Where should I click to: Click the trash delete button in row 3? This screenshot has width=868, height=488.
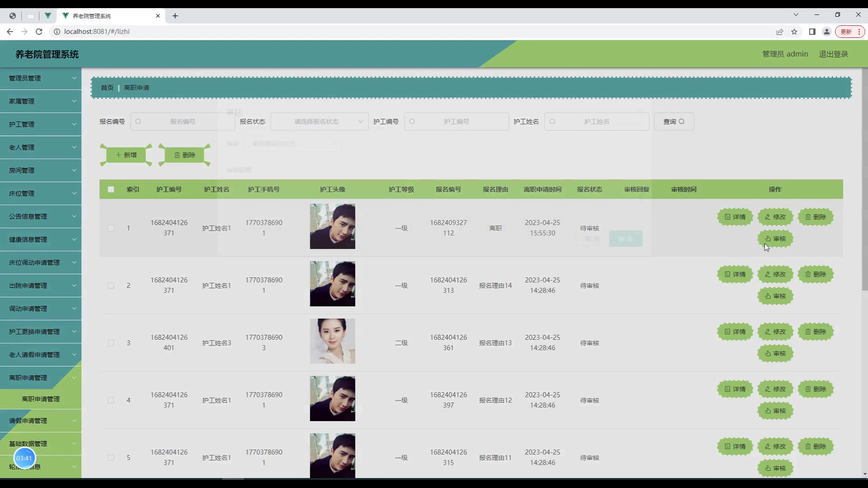[x=815, y=332]
